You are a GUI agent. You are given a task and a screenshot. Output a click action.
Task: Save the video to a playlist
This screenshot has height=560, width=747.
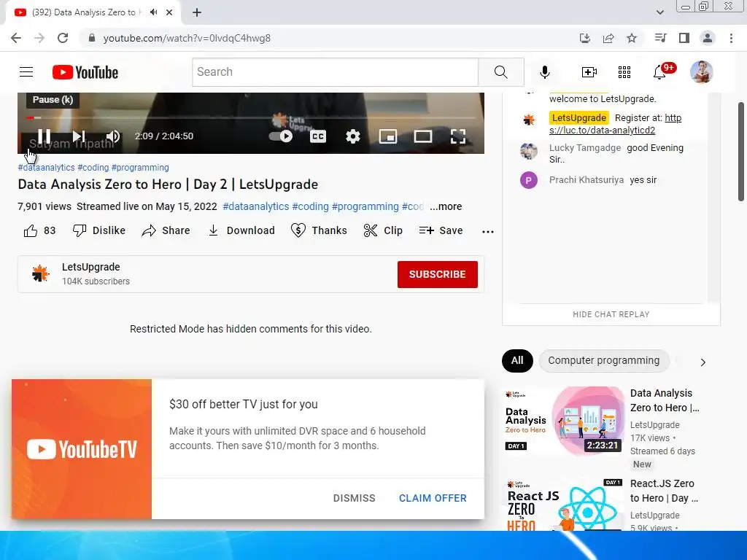pyautogui.click(x=441, y=230)
